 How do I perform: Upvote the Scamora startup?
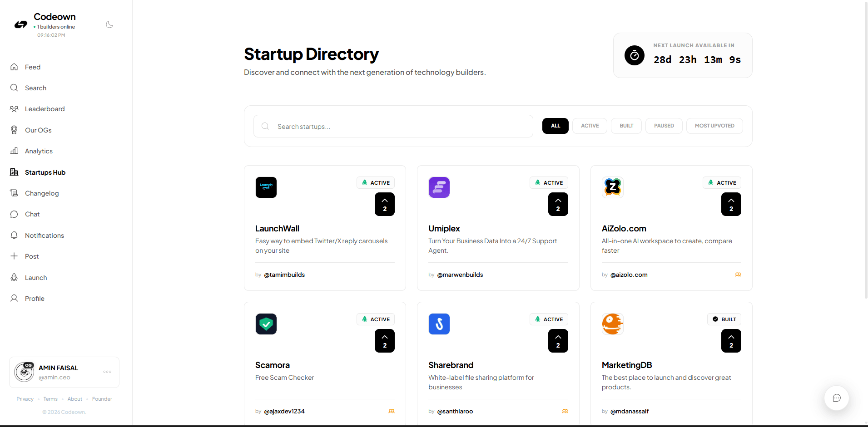[x=384, y=341]
